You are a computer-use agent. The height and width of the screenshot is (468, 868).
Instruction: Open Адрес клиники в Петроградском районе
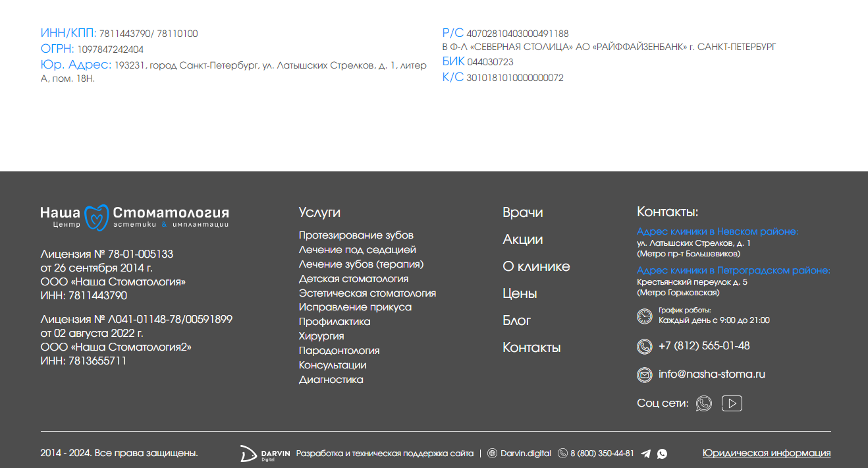tap(734, 270)
